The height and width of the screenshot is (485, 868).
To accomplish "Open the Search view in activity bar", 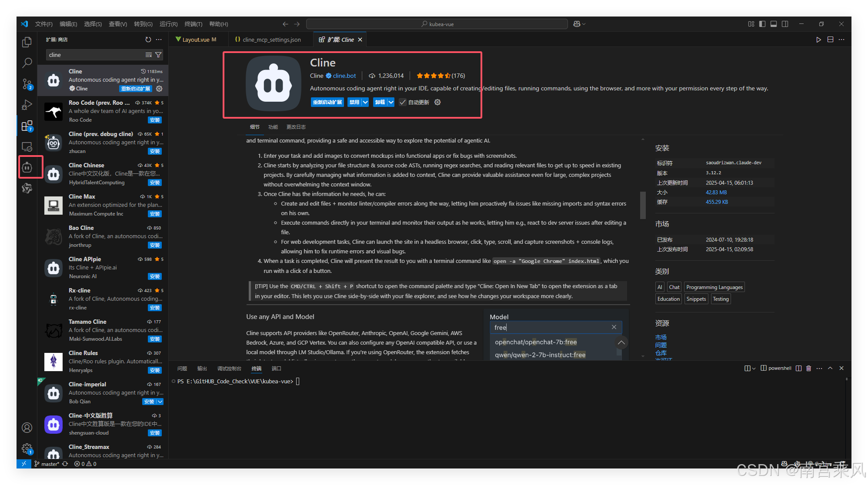I will (x=27, y=63).
